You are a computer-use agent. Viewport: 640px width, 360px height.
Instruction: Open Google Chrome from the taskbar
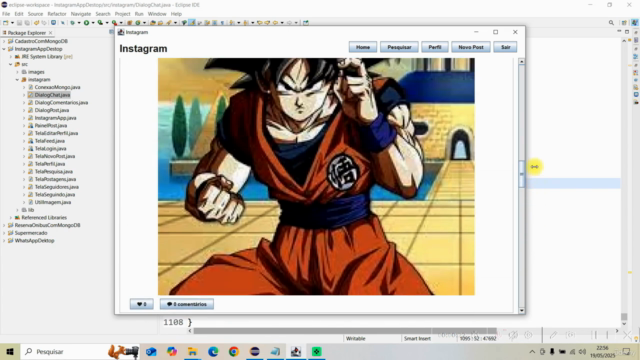tap(234, 351)
